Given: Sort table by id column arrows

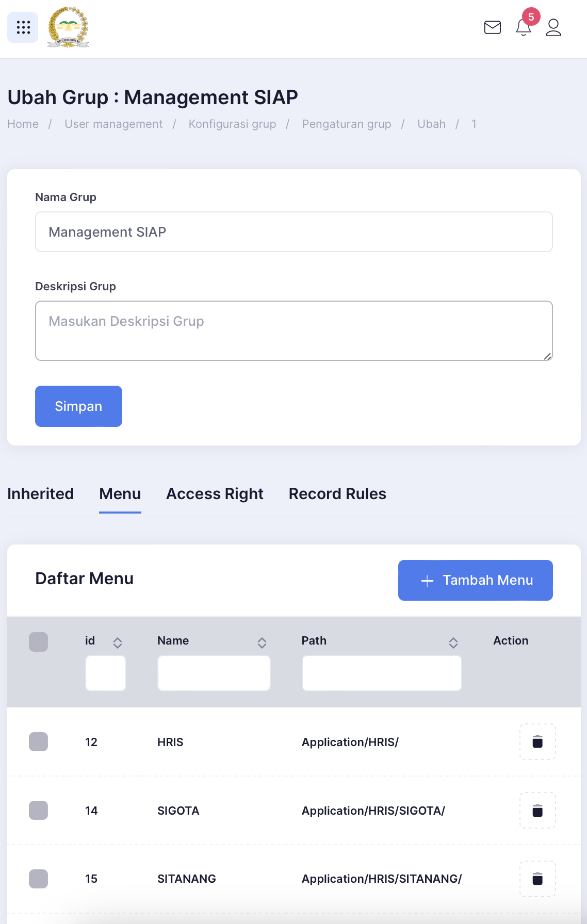Looking at the screenshot, I should (118, 642).
